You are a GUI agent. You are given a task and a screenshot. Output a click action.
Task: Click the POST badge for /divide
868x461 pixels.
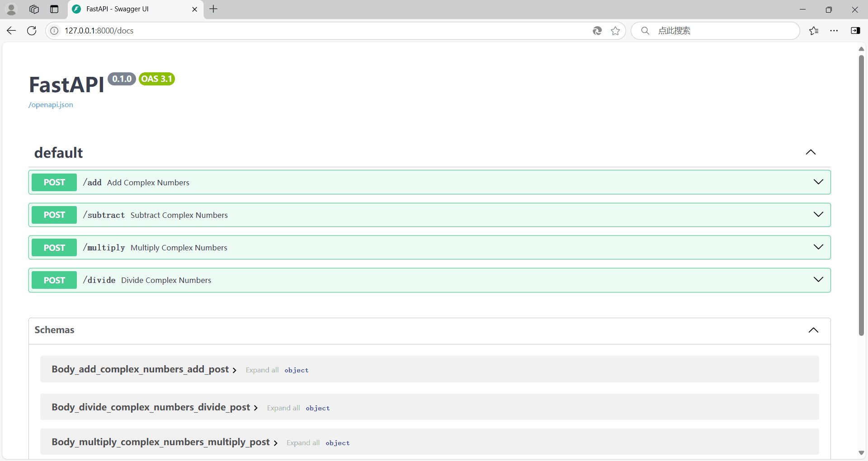[54, 280]
